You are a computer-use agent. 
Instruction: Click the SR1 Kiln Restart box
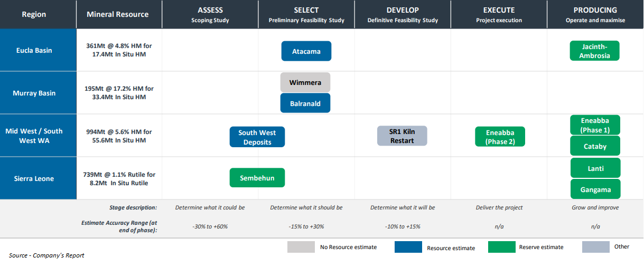402,136
